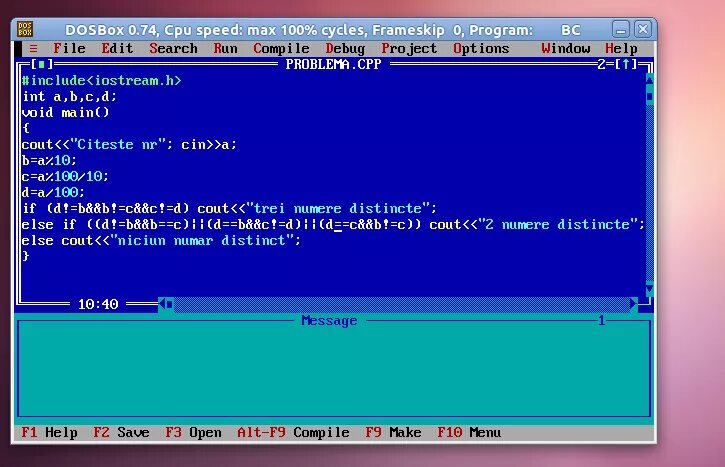The image size is (725, 467).
Task: Close PROBLEMA.CPP editor via the [■] box
Action: 42,64
